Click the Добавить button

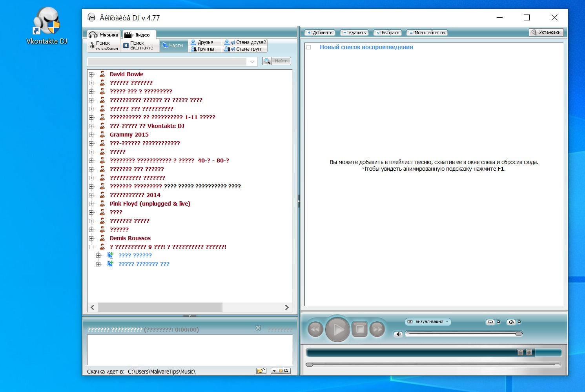point(319,33)
